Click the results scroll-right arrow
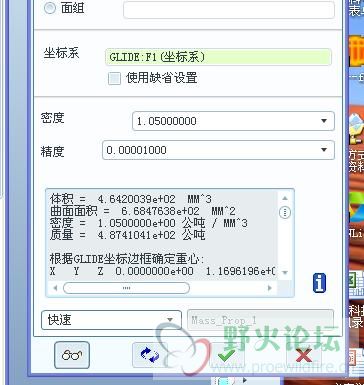Screen dimensions: 364x385 [x=269, y=288]
